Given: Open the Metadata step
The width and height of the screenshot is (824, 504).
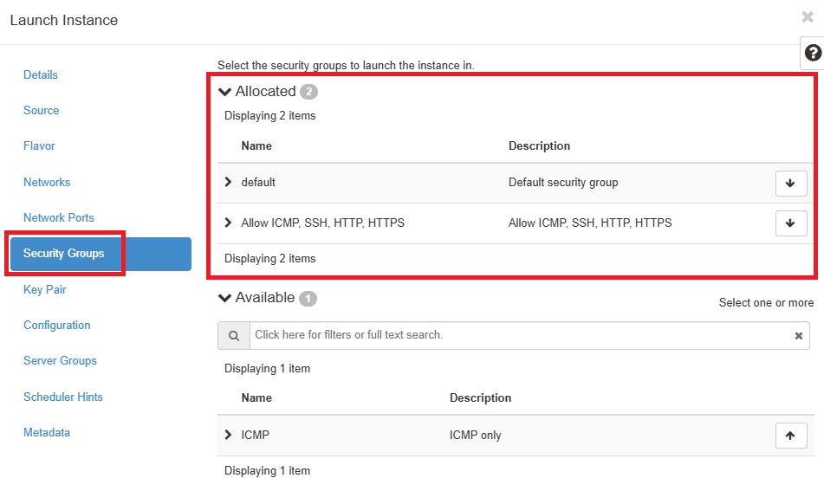Looking at the screenshot, I should 47,433.
